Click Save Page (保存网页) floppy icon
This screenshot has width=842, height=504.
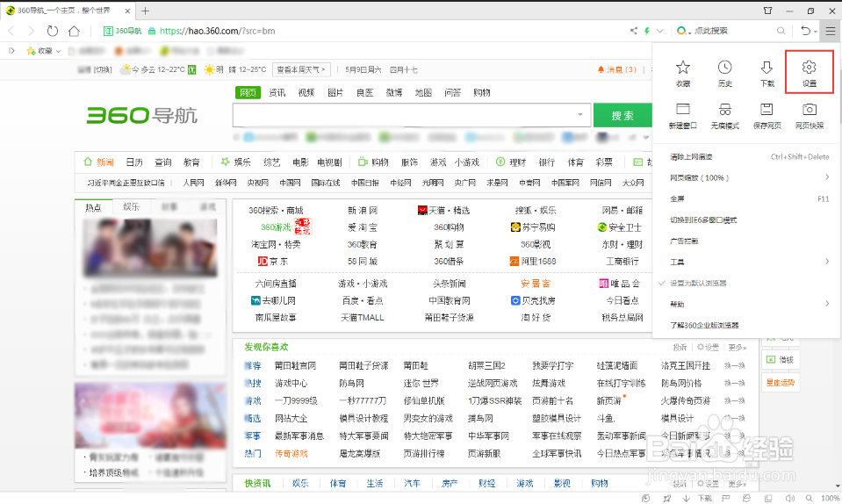(766, 115)
